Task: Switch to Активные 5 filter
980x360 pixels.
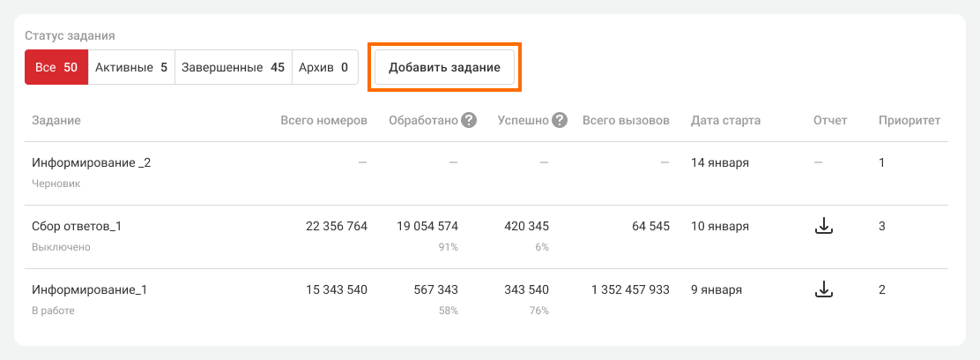Action: (131, 67)
